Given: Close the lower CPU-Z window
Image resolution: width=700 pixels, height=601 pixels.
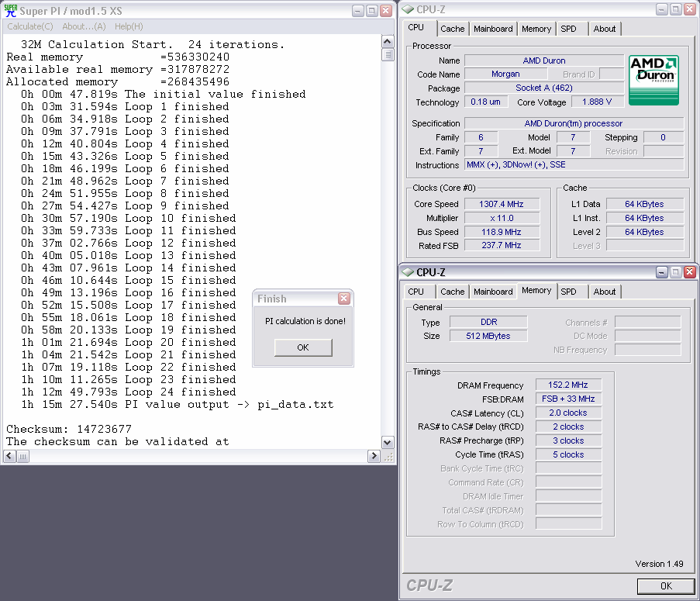Looking at the screenshot, I should coord(689,272).
